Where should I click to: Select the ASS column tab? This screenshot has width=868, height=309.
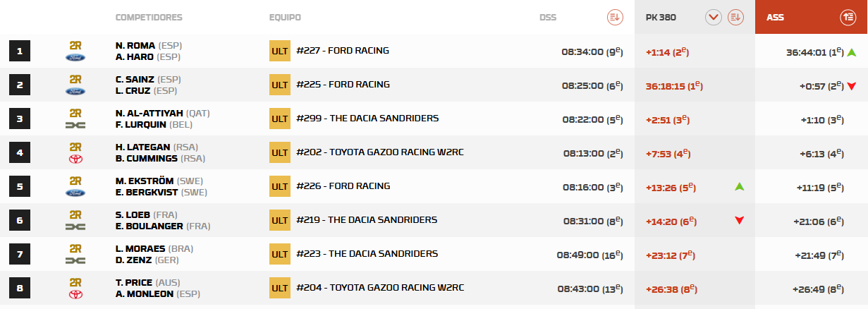click(776, 17)
